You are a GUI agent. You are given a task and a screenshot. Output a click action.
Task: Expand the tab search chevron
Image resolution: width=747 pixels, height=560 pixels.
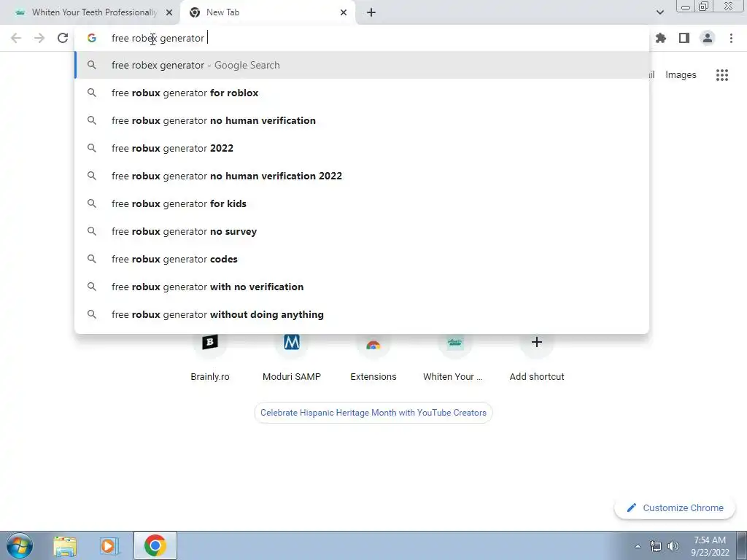click(659, 12)
